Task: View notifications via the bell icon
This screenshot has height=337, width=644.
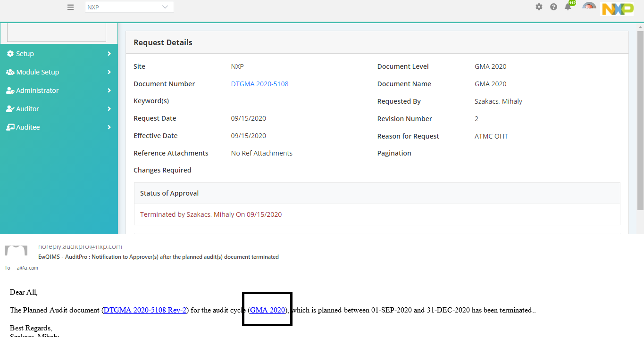Action: tap(568, 7)
